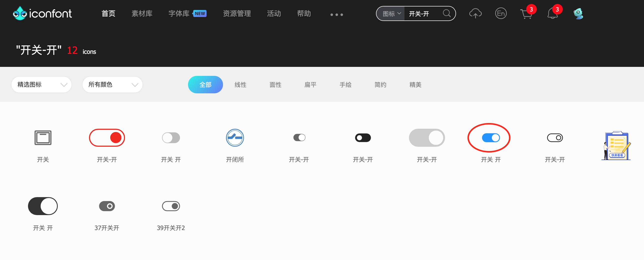The image size is (644, 260).
Task: Select the 全部 gradient filter pill
Action: [205, 85]
